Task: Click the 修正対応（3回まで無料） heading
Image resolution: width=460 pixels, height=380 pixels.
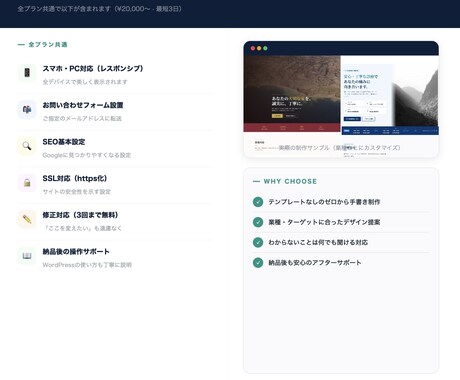Action: 80,215
